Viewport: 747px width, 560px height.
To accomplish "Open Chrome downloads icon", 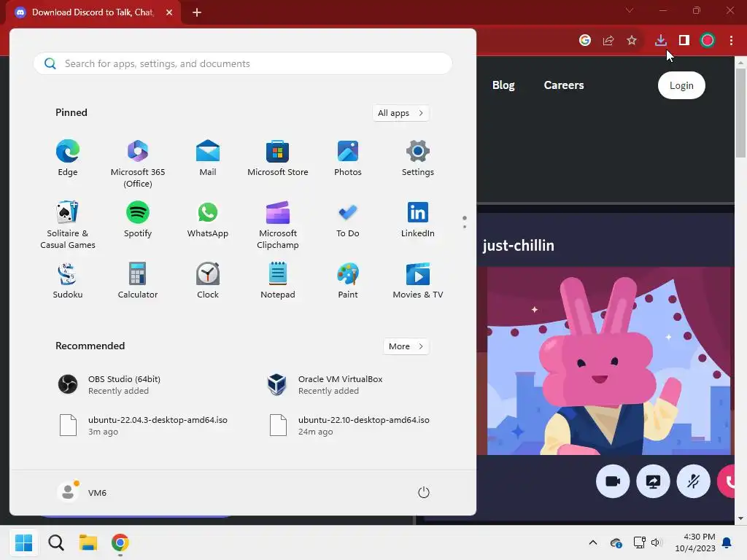I will [660, 41].
